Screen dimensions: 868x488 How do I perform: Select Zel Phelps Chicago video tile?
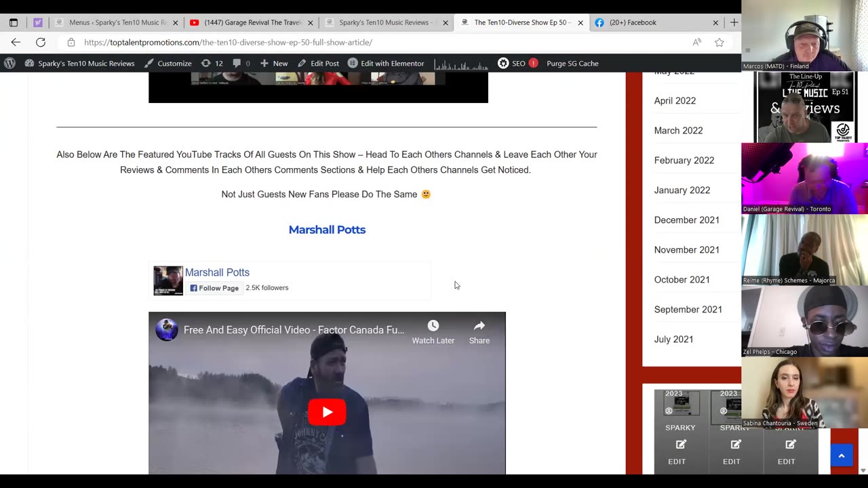coord(804,320)
